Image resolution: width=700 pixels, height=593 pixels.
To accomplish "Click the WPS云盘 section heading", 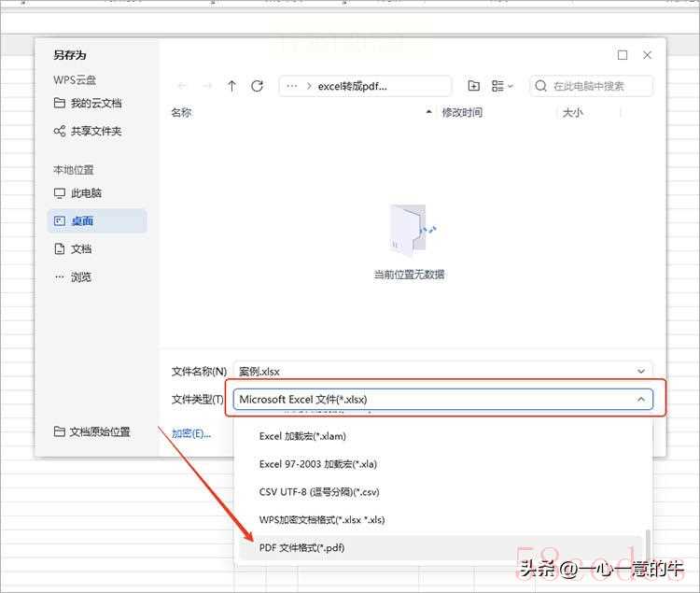I will [x=75, y=80].
